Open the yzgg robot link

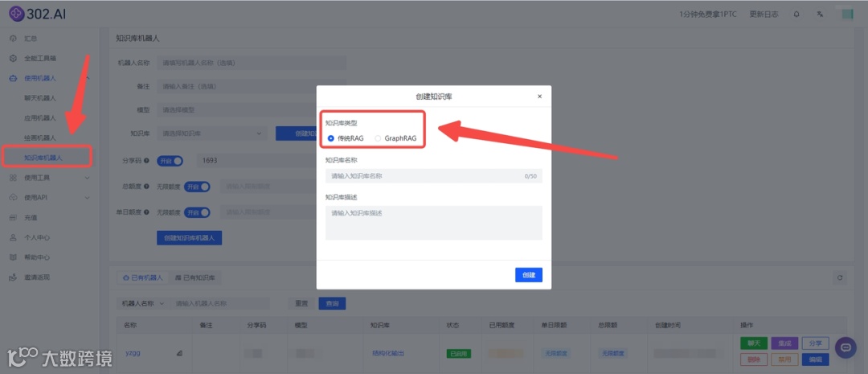133,353
